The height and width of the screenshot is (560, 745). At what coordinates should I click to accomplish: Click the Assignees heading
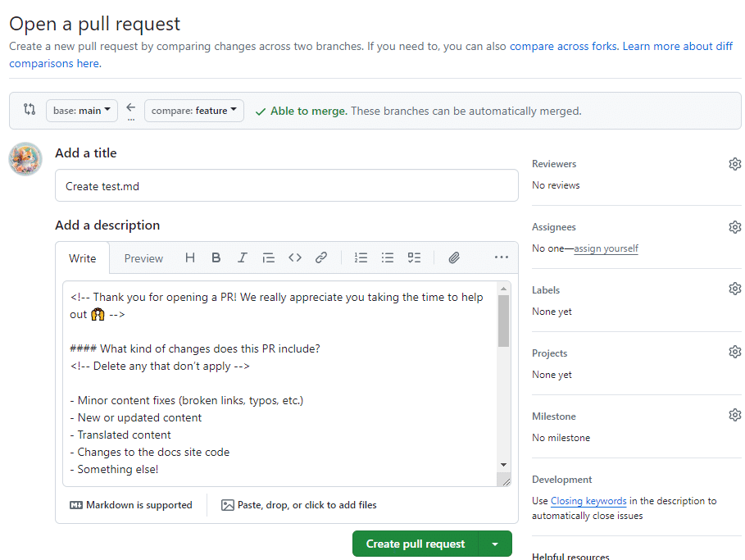pyautogui.click(x=554, y=227)
